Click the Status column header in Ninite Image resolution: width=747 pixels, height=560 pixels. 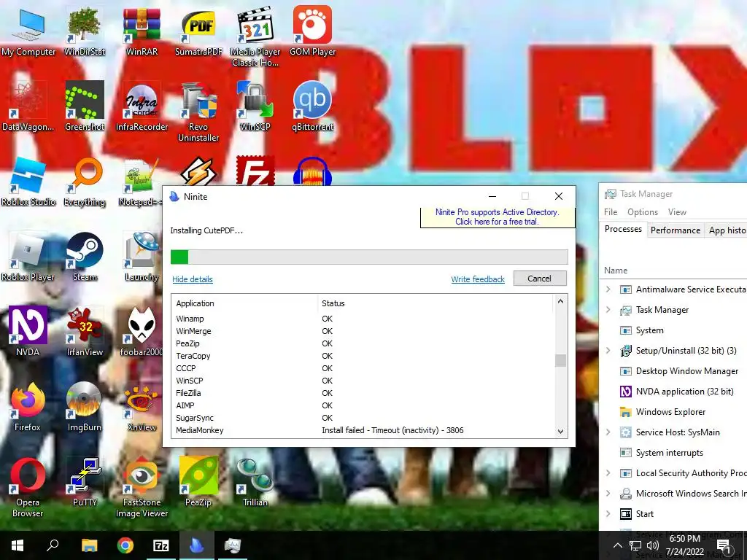pyautogui.click(x=333, y=303)
